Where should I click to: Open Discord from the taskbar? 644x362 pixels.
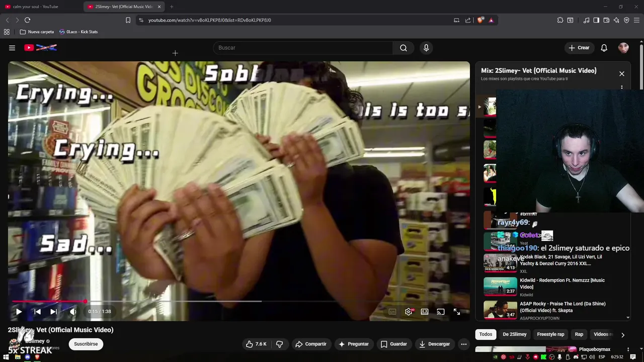coord(27,357)
